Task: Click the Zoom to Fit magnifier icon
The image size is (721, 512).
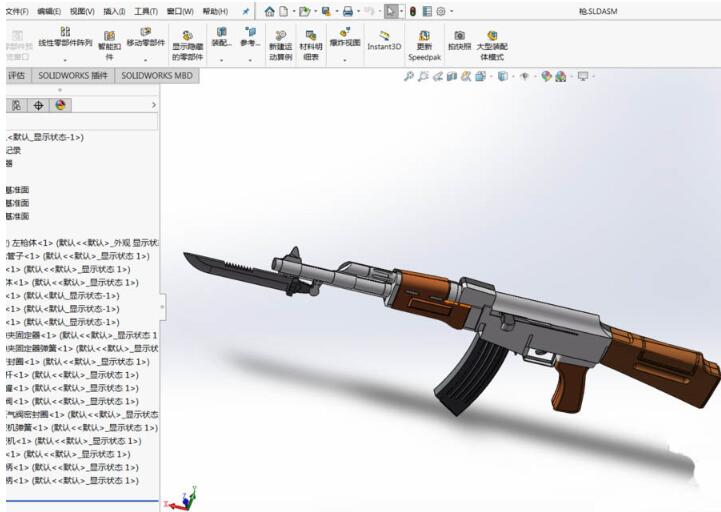Action: (409, 76)
